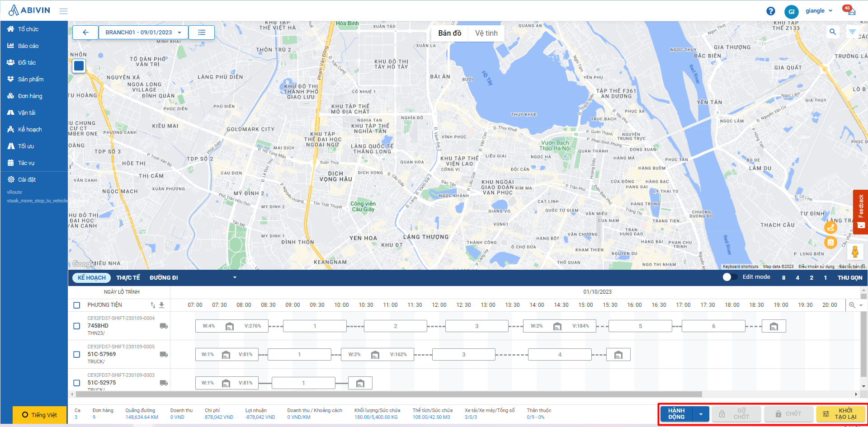Select stop 4 on 51C-57969 timeline
868x427 pixels.
click(x=560, y=354)
